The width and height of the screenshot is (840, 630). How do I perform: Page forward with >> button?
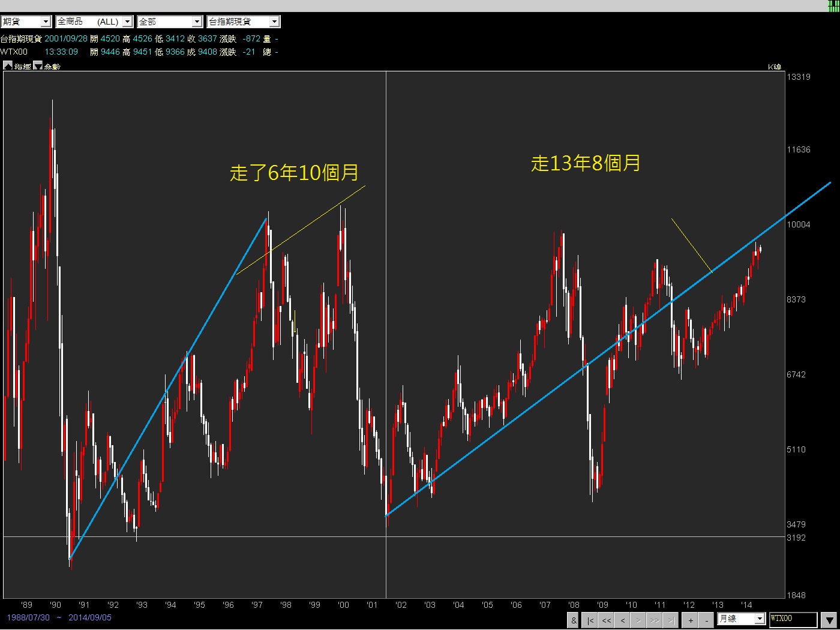coord(655,620)
